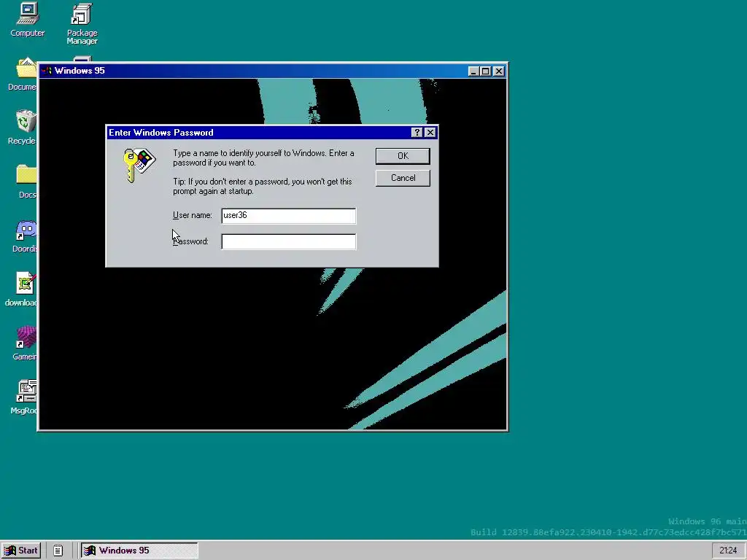Click the User name input field
The image size is (747, 560).
[x=289, y=216]
